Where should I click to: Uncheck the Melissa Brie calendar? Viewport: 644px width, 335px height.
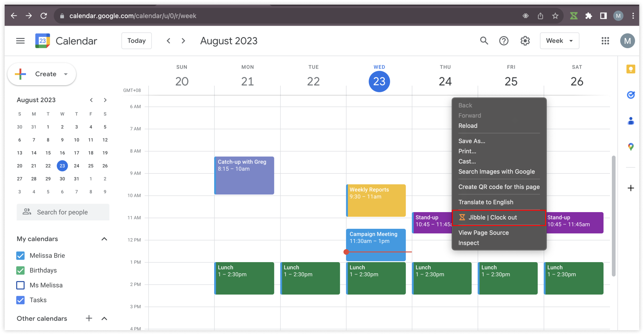tap(20, 256)
